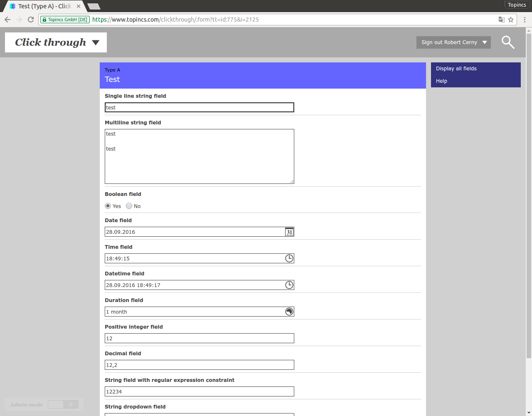Open the Date field calendar picker icon
The height and width of the screenshot is (416, 532).
coord(289,232)
